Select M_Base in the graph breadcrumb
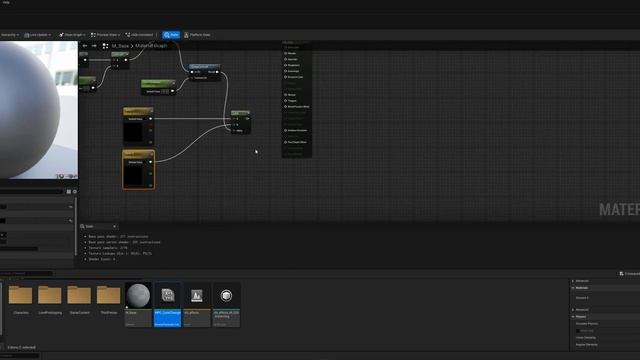 pos(120,46)
